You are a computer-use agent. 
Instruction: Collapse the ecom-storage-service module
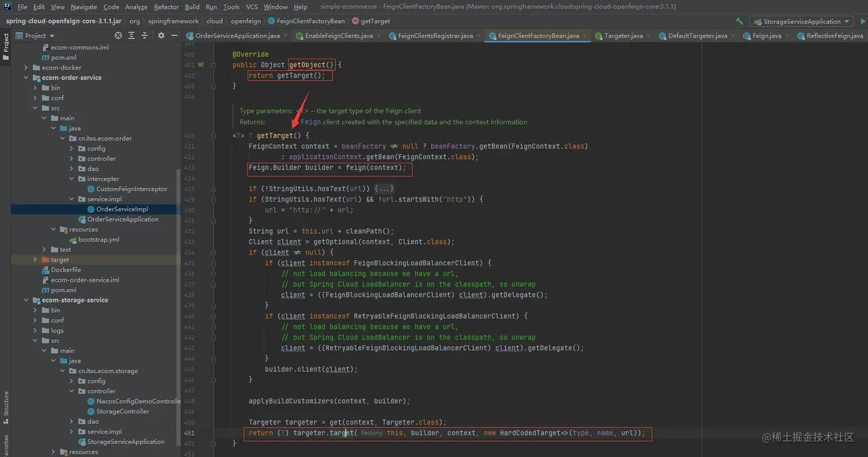26,300
